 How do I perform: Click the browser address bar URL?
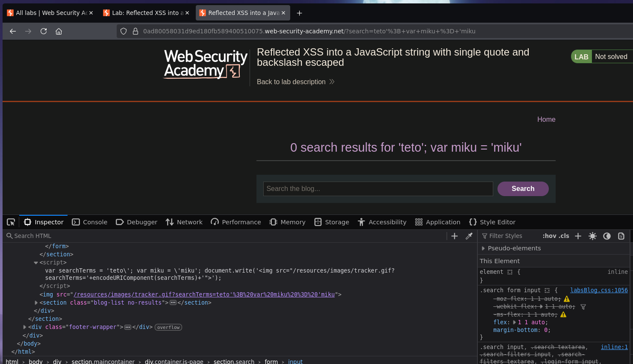[x=309, y=31]
